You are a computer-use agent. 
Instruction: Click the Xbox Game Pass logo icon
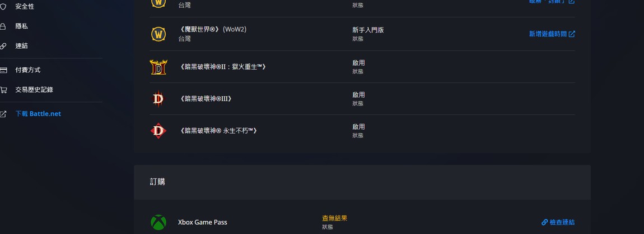pos(158,222)
